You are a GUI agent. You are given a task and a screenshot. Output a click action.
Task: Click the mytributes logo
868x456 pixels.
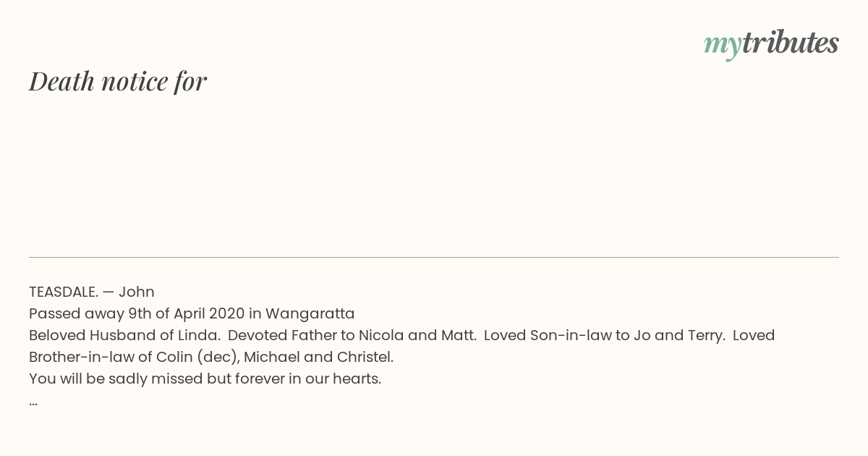tap(771, 44)
